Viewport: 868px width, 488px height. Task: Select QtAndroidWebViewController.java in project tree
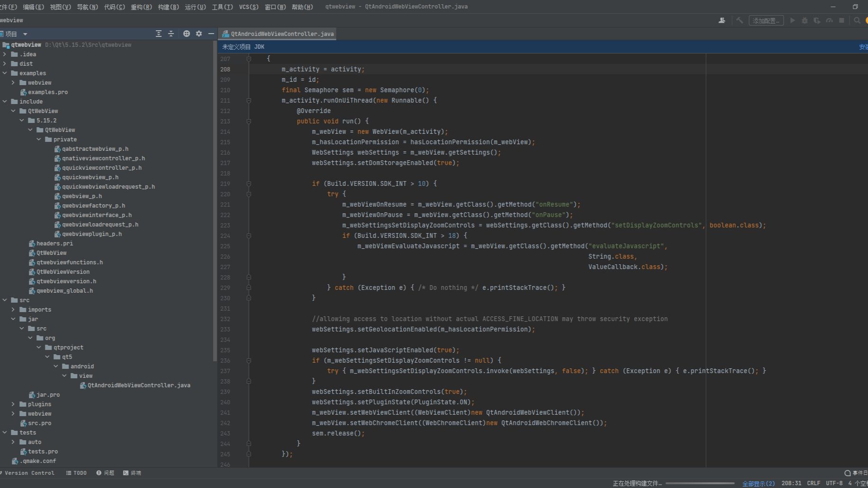[135, 385]
